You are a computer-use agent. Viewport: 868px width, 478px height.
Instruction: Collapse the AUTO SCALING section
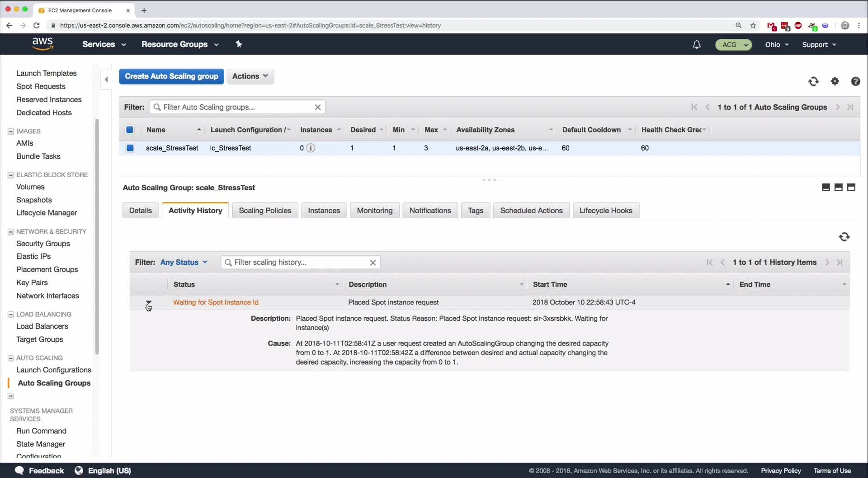tap(11, 358)
